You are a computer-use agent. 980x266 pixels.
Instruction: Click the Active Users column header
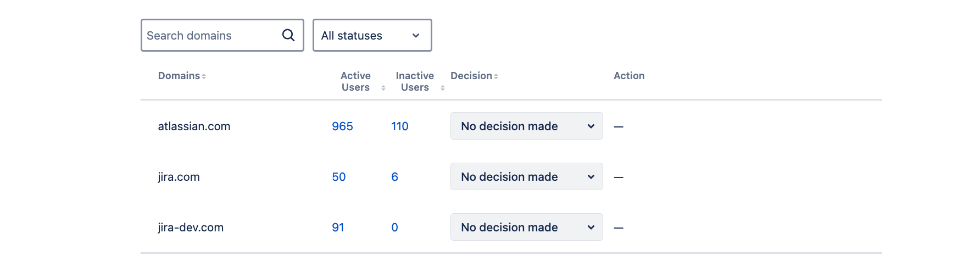pos(355,81)
